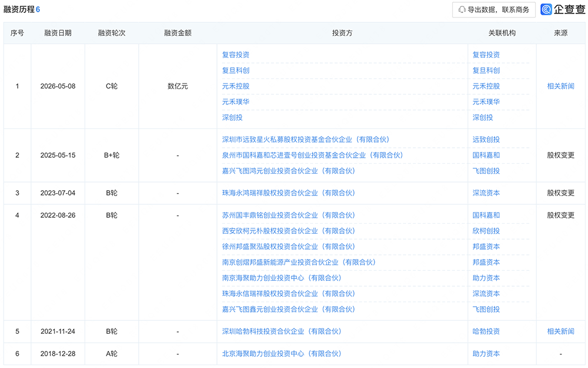Select the date 2018-12-28
The height and width of the screenshot is (368, 588).
coord(58,354)
